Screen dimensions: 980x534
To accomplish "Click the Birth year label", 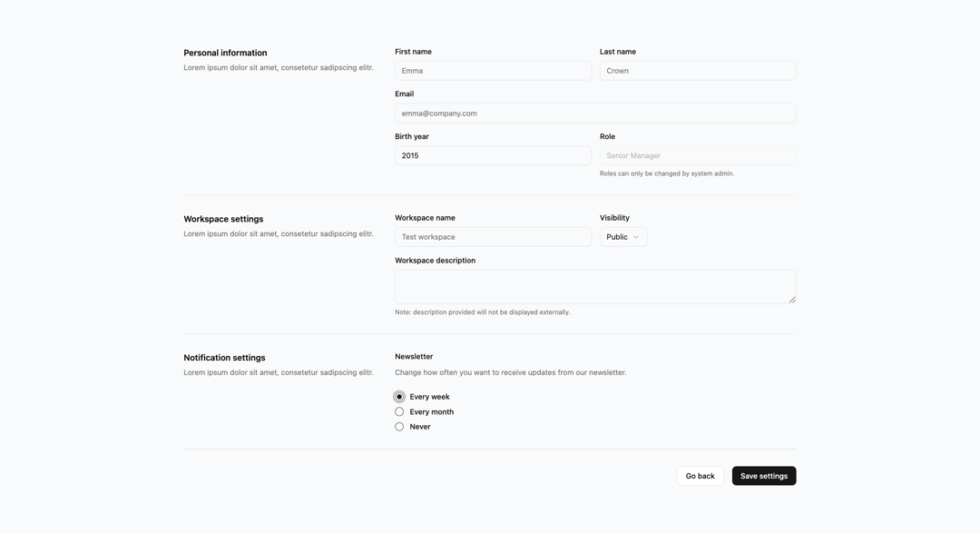I will (x=412, y=136).
